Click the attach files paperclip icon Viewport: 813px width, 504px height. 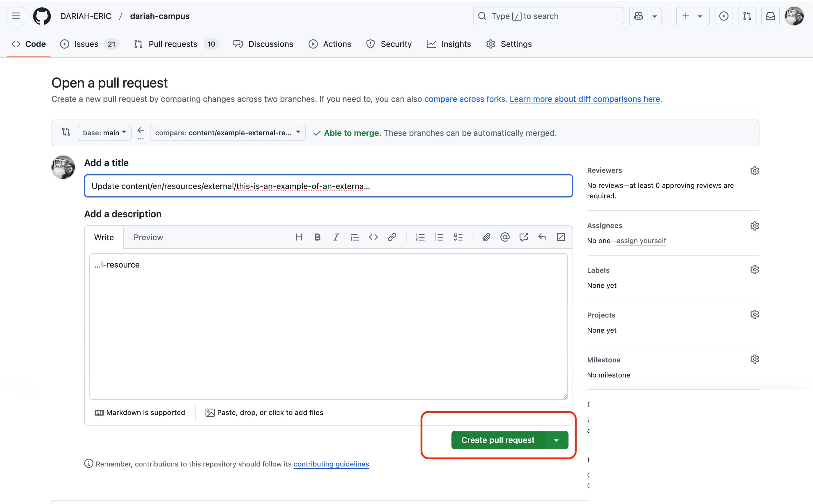486,237
